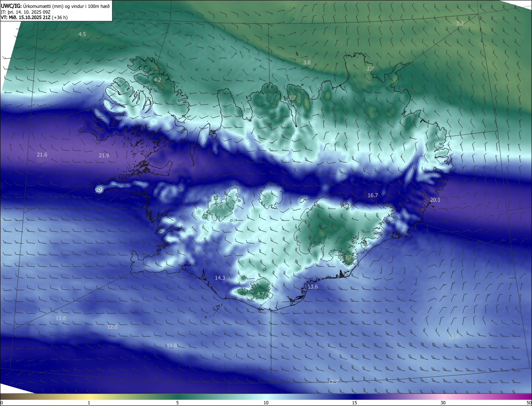Select the 11.4 value label

coord(453,337)
